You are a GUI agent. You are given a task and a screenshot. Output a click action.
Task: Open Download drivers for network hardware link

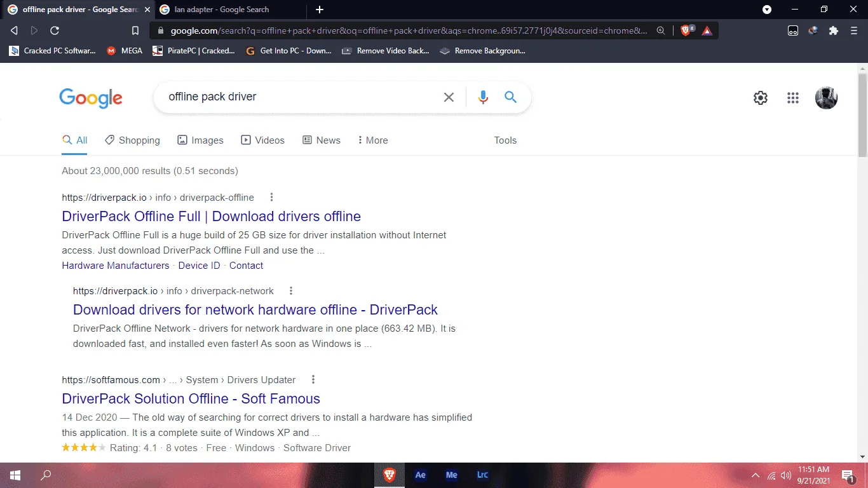(255, 310)
